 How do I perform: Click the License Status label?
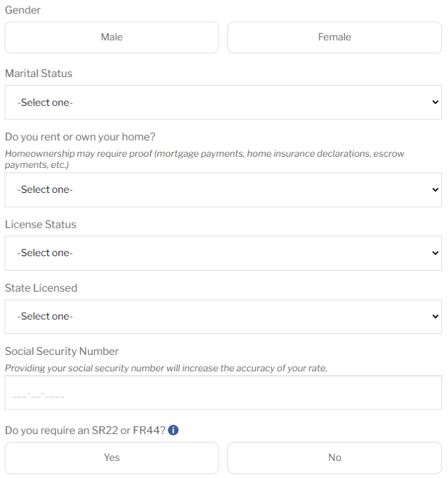[41, 225]
